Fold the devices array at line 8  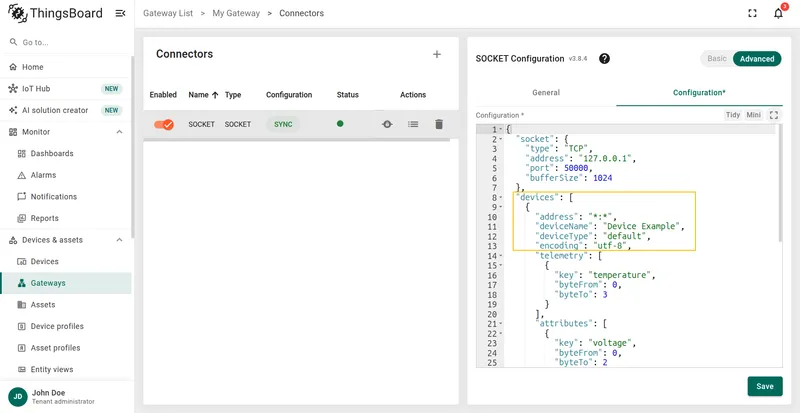click(x=501, y=198)
